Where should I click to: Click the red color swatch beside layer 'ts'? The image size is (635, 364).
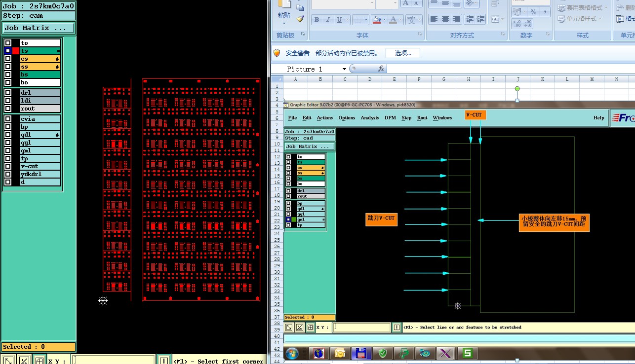click(x=16, y=51)
